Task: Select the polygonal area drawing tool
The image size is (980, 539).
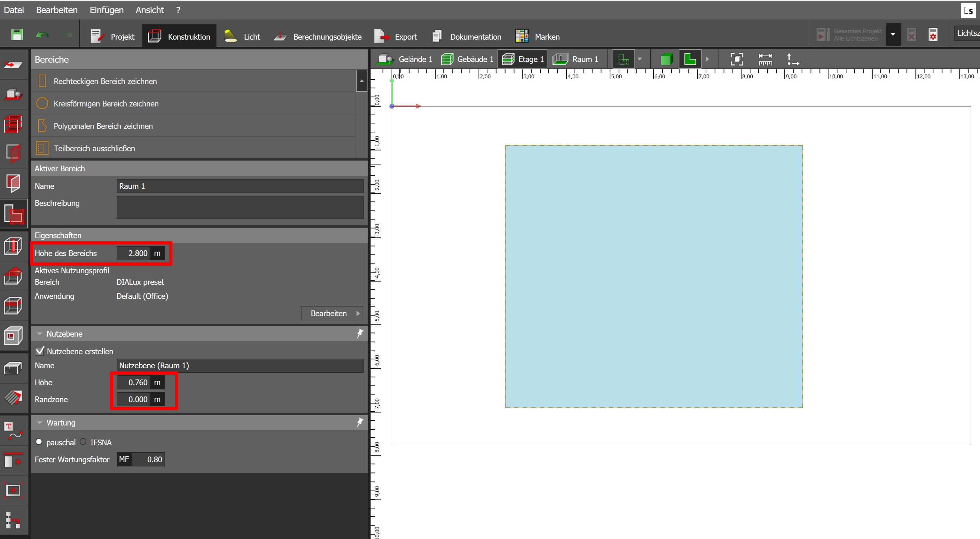Action: click(x=103, y=126)
